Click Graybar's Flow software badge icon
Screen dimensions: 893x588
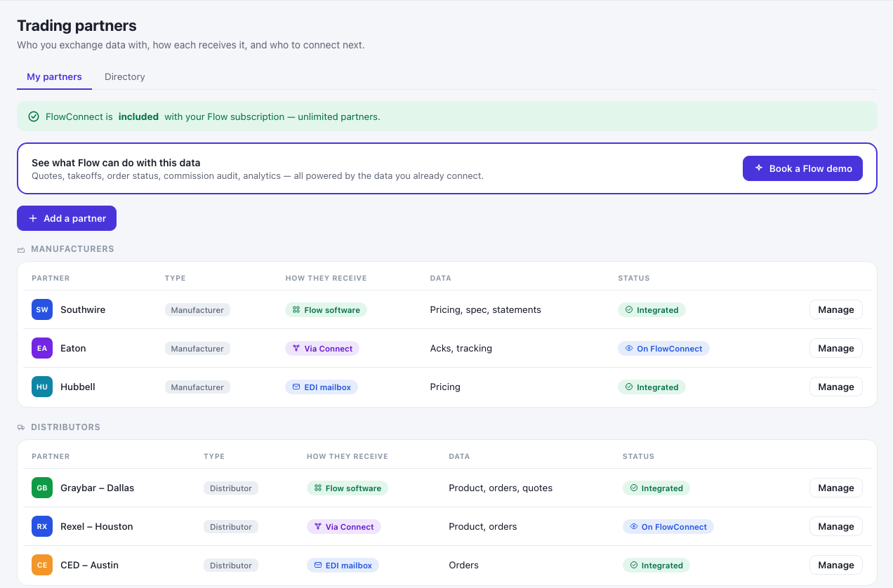[x=317, y=488]
